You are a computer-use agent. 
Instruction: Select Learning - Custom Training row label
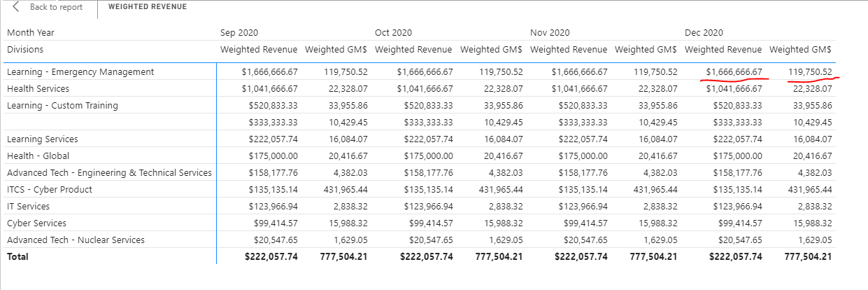click(63, 106)
